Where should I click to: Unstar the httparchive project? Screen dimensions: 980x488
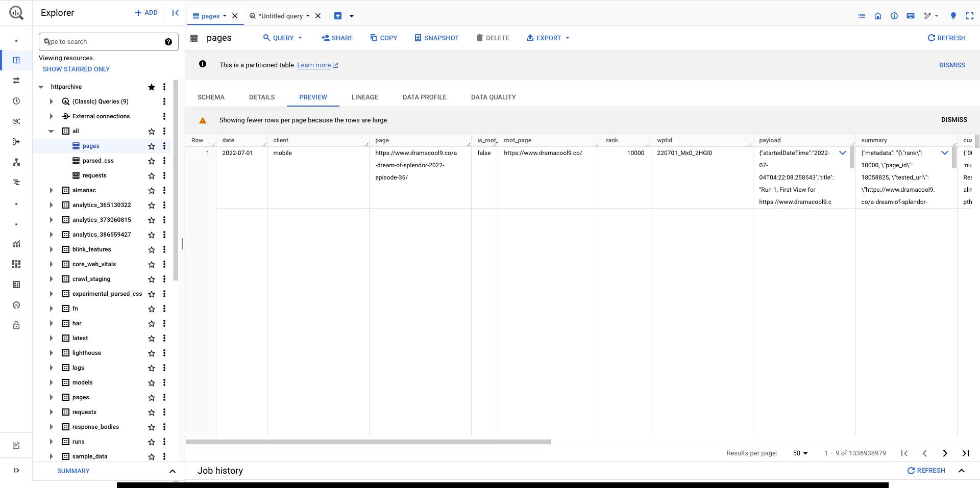pos(152,87)
